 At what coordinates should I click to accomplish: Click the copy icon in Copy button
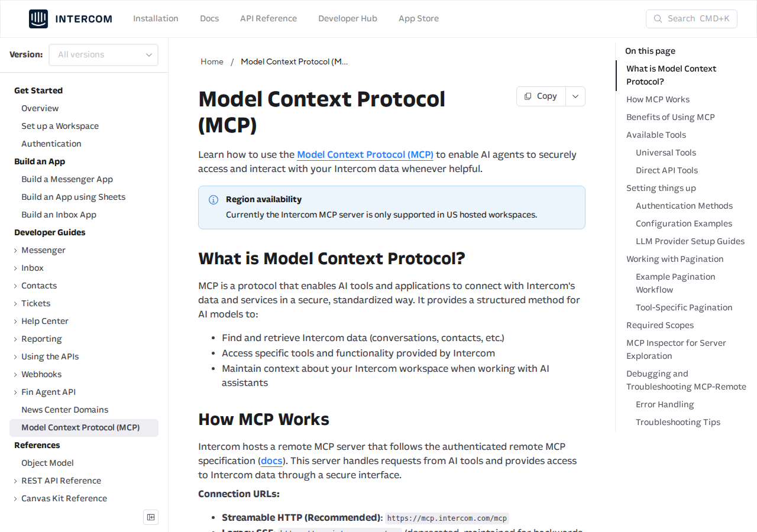tap(528, 96)
